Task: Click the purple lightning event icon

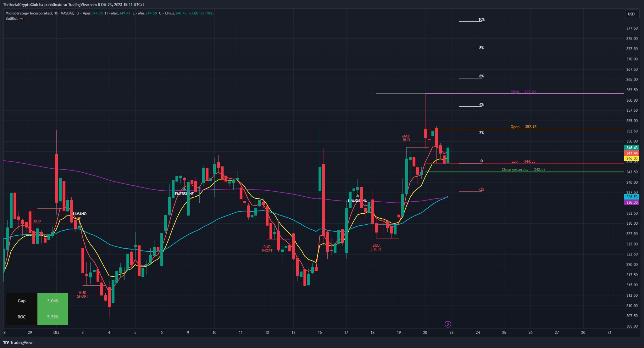Action: 448,324
